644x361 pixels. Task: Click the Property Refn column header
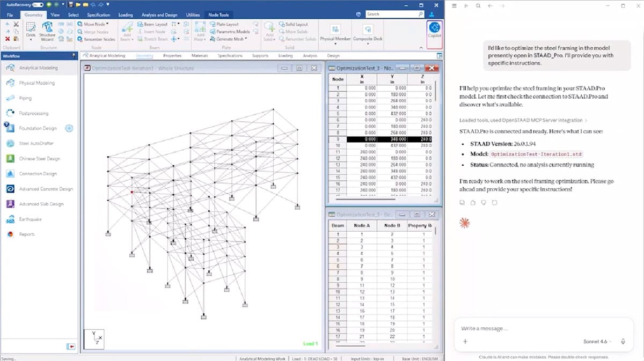(420, 226)
